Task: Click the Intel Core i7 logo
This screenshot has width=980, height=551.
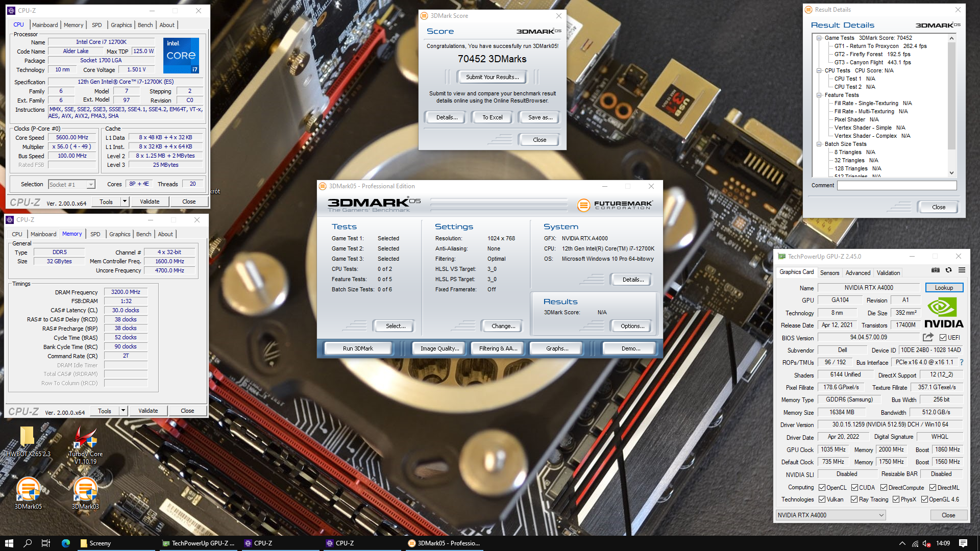Action: 181,55
